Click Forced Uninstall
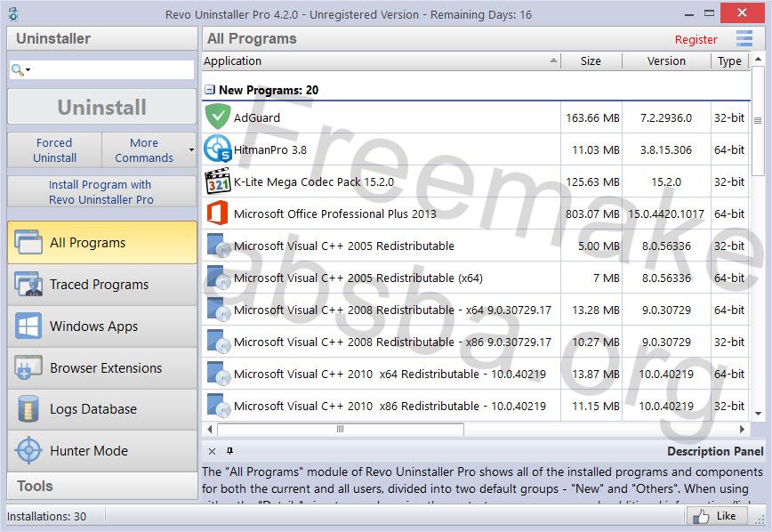 coord(54,149)
